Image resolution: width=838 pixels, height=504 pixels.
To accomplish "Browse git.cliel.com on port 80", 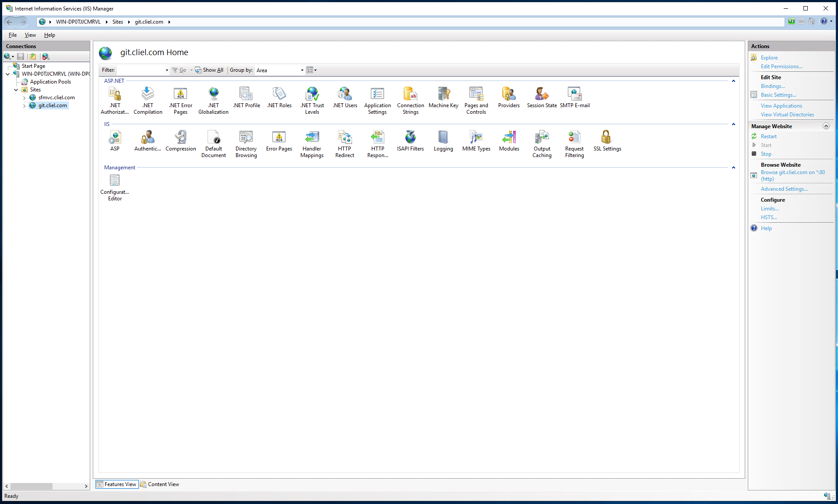I will 792,175.
